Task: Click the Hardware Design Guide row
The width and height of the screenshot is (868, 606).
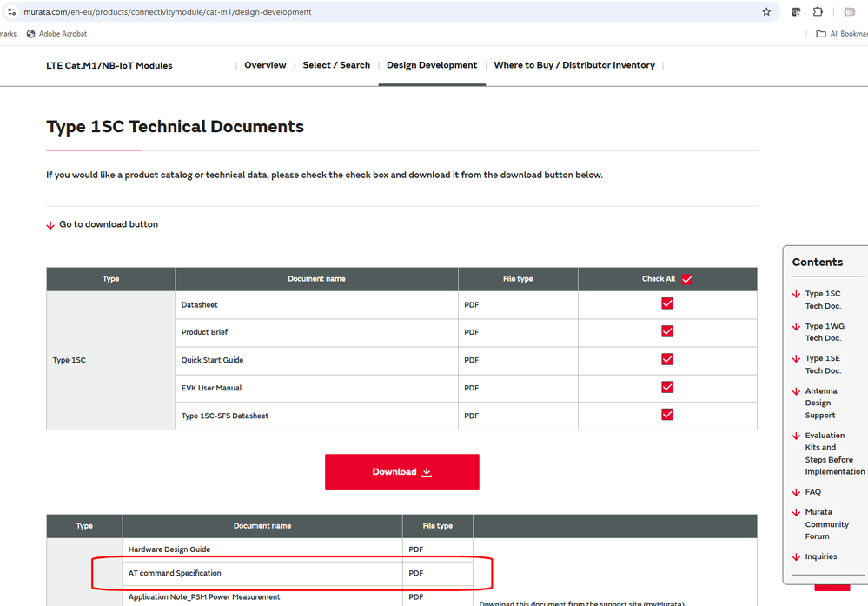Action: click(298, 549)
